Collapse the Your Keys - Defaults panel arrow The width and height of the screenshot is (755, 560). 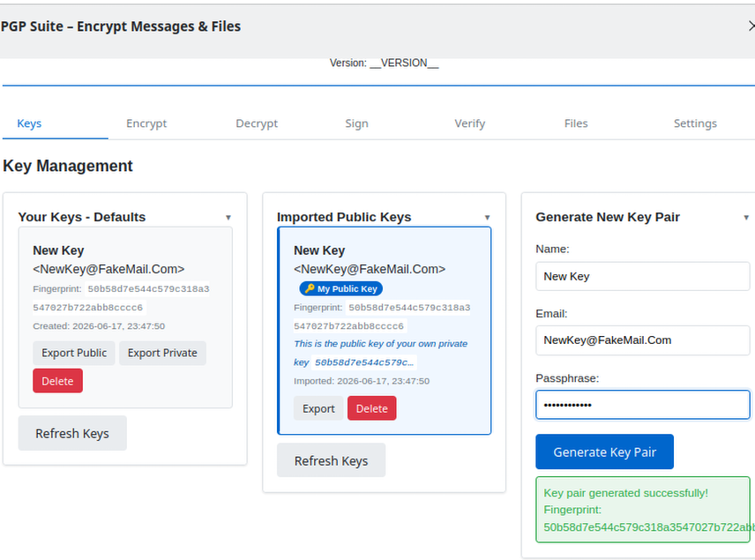228,218
